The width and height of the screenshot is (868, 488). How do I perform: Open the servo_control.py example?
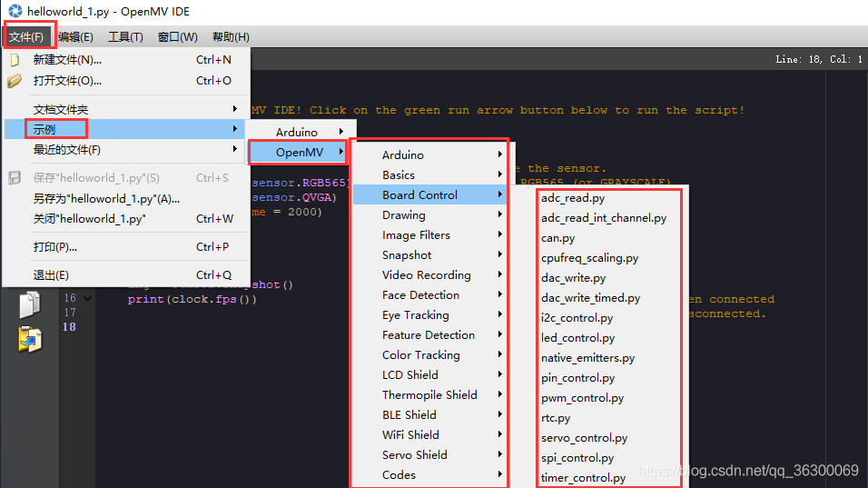(x=584, y=438)
